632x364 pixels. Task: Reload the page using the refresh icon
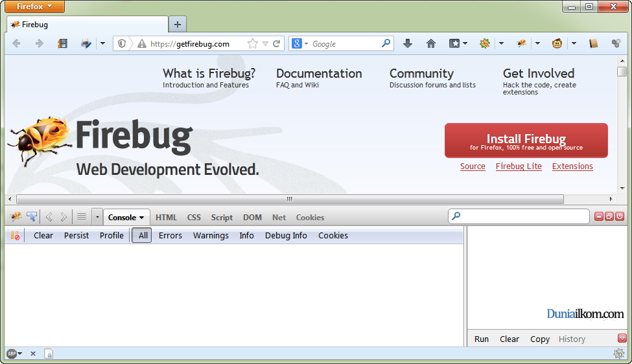(277, 43)
